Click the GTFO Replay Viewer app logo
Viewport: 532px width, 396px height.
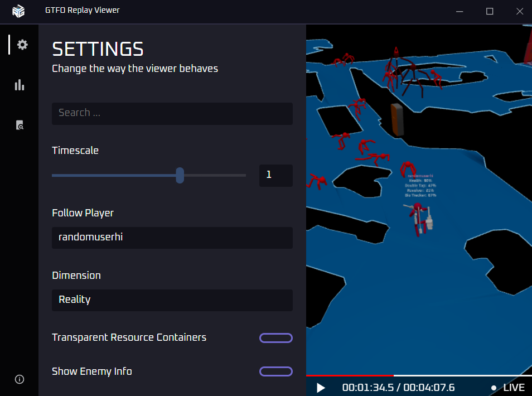click(x=18, y=11)
